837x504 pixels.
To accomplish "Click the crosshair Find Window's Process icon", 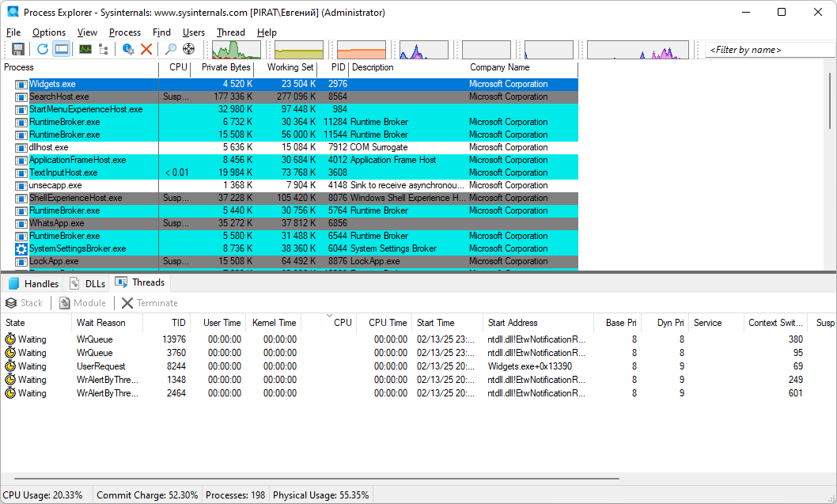I will [188, 49].
